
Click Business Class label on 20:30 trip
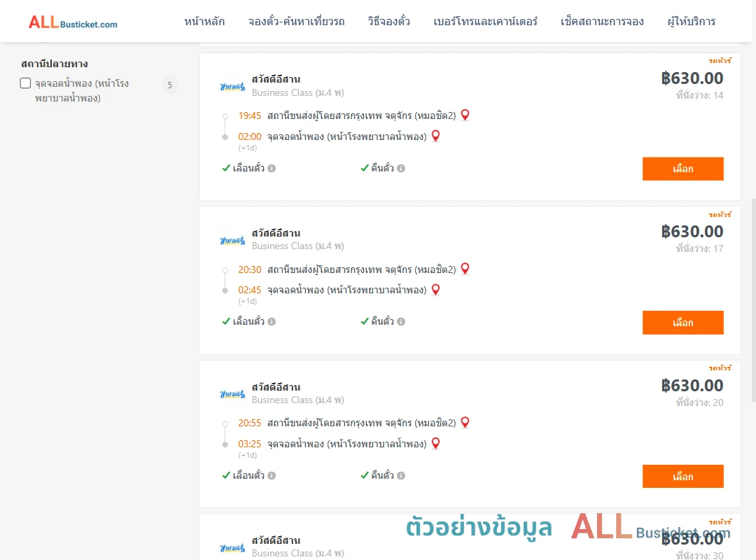(x=298, y=246)
